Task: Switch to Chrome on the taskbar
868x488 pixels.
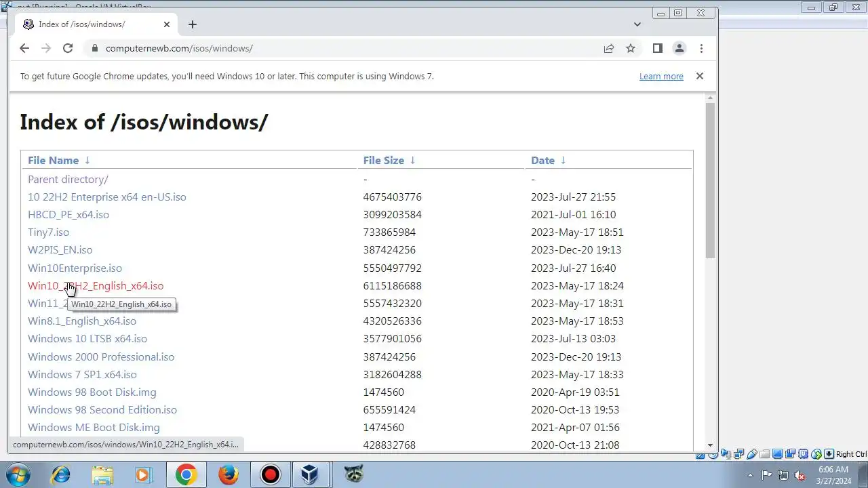Action: [x=186, y=474]
